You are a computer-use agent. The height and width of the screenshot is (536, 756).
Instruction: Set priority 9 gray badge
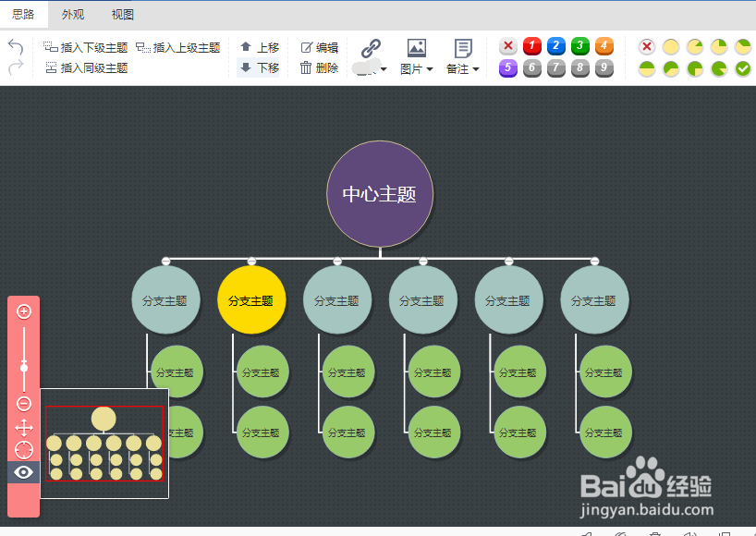click(x=604, y=68)
